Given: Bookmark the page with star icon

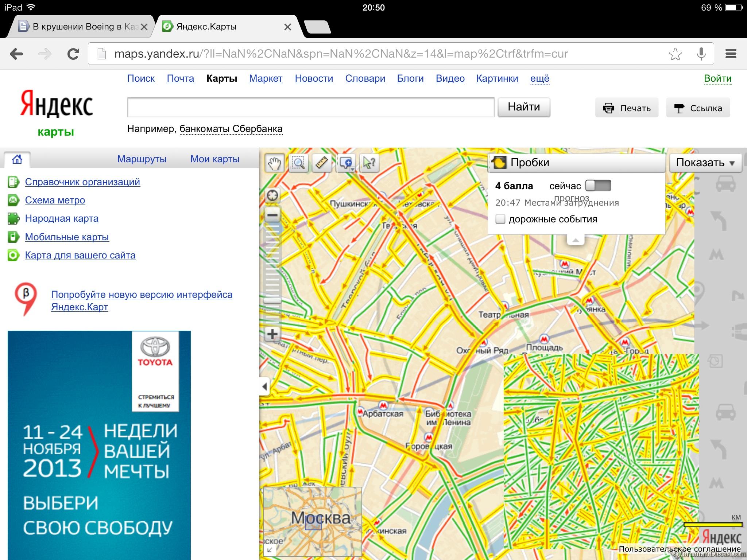Looking at the screenshot, I should (x=675, y=54).
